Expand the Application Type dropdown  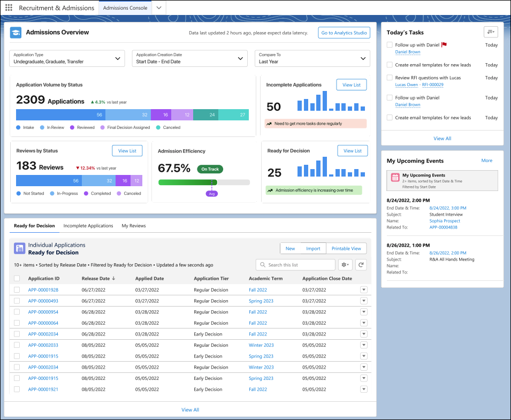tap(67, 58)
